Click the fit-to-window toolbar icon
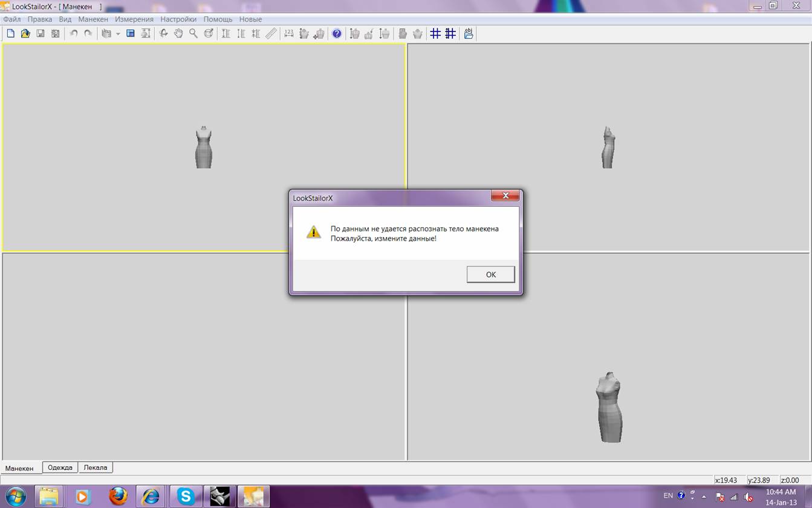Image resolution: width=812 pixels, height=508 pixels. point(146,34)
